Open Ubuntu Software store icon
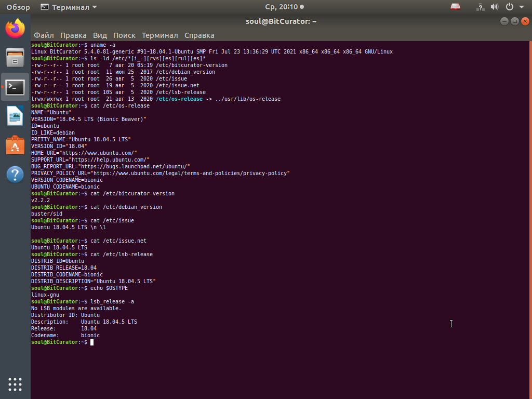 point(15,145)
